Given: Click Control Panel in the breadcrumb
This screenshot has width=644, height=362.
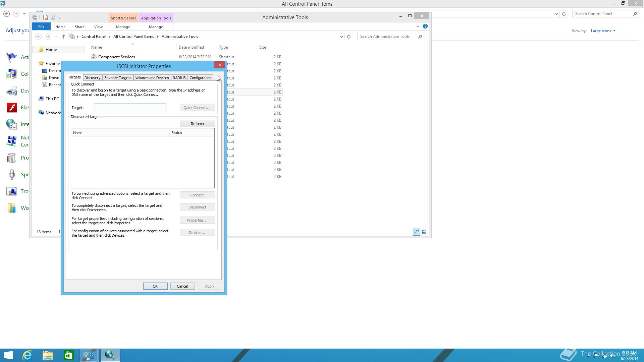Looking at the screenshot, I should [93, 37].
